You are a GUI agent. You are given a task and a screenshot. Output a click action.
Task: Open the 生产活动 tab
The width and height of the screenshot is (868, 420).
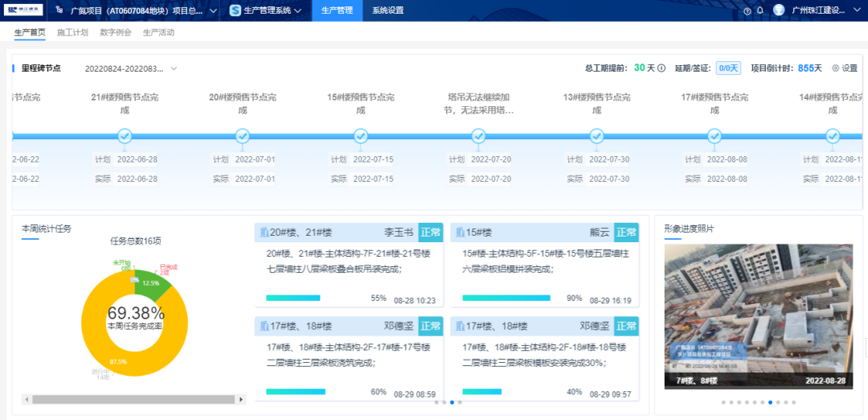click(158, 33)
